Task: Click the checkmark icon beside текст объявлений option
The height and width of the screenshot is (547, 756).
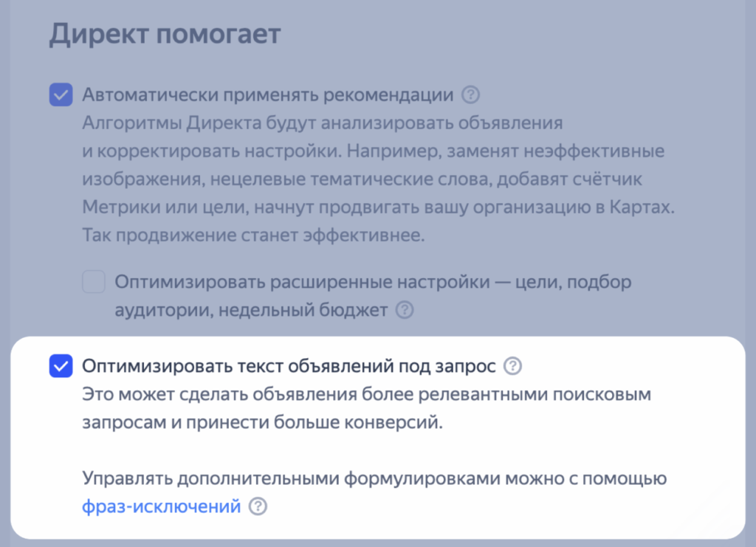Action: coord(61,365)
